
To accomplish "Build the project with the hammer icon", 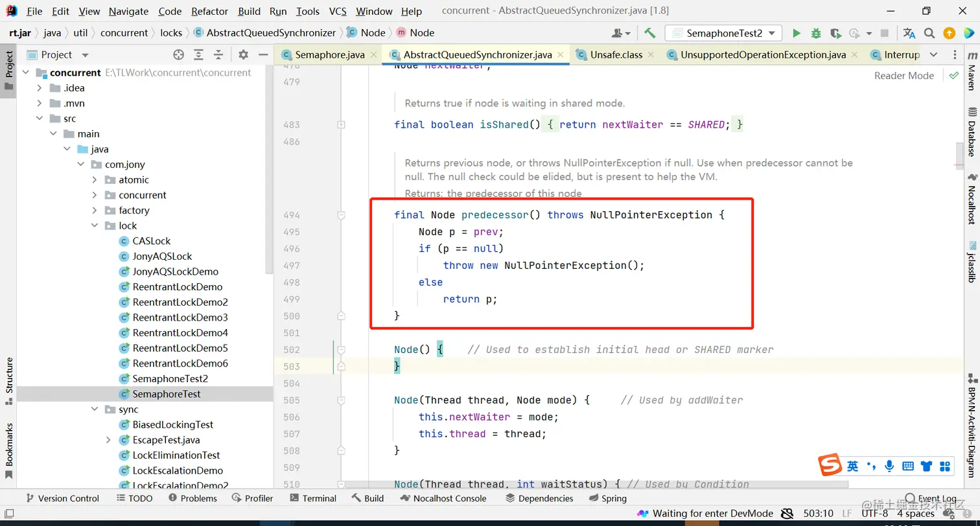I will pyautogui.click(x=649, y=33).
